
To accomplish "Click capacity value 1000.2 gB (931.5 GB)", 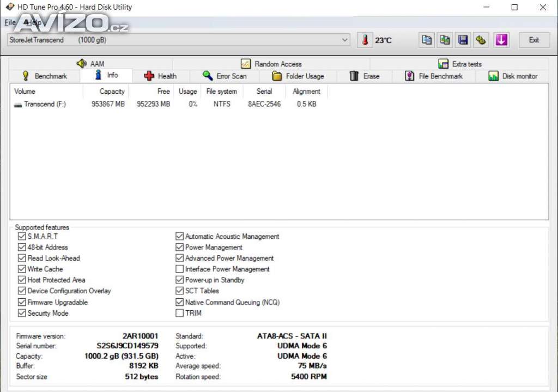I will tap(122, 356).
